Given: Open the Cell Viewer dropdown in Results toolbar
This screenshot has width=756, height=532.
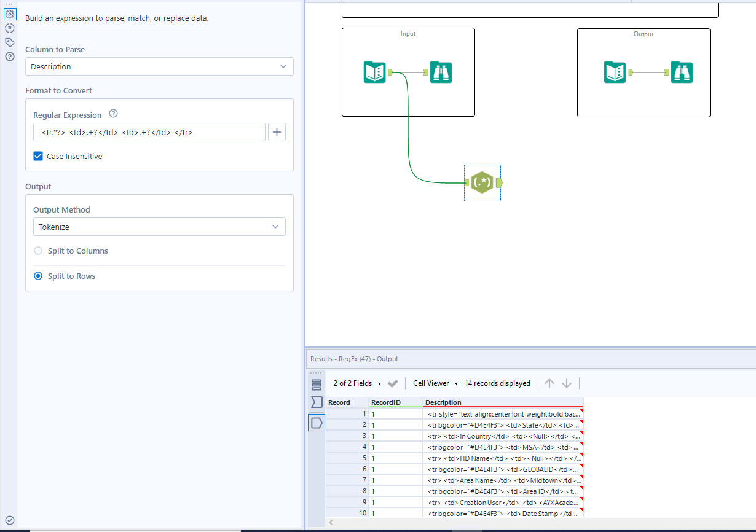Looking at the screenshot, I should click(x=435, y=383).
